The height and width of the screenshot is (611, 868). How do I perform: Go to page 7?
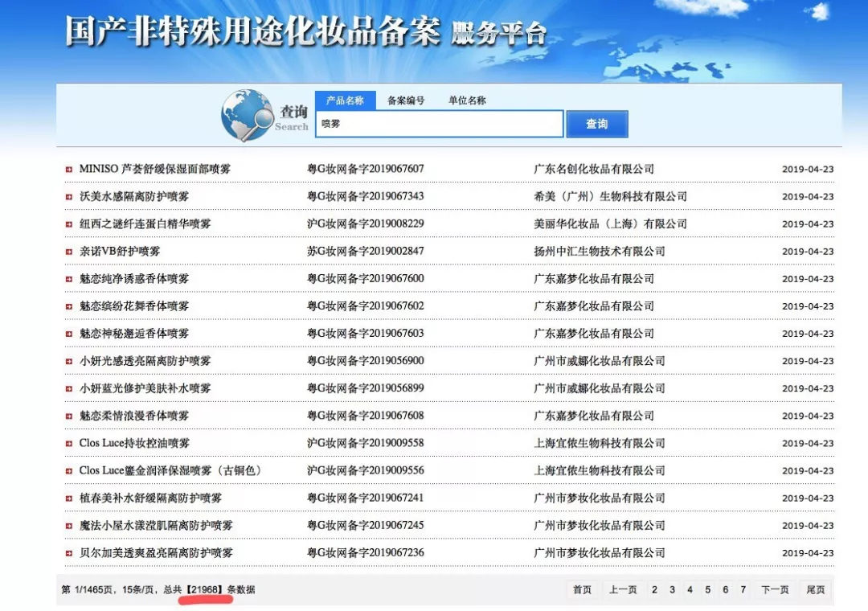tap(743, 589)
